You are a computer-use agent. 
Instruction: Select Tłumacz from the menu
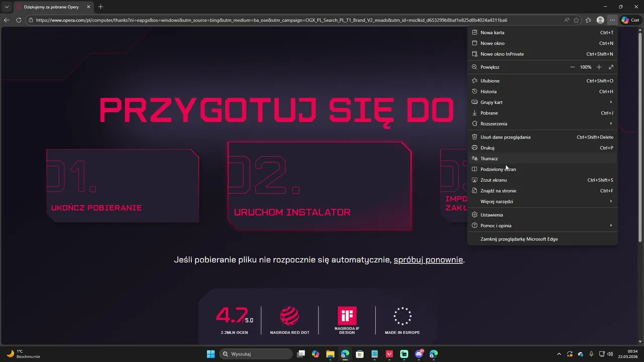tap(542, 158)
